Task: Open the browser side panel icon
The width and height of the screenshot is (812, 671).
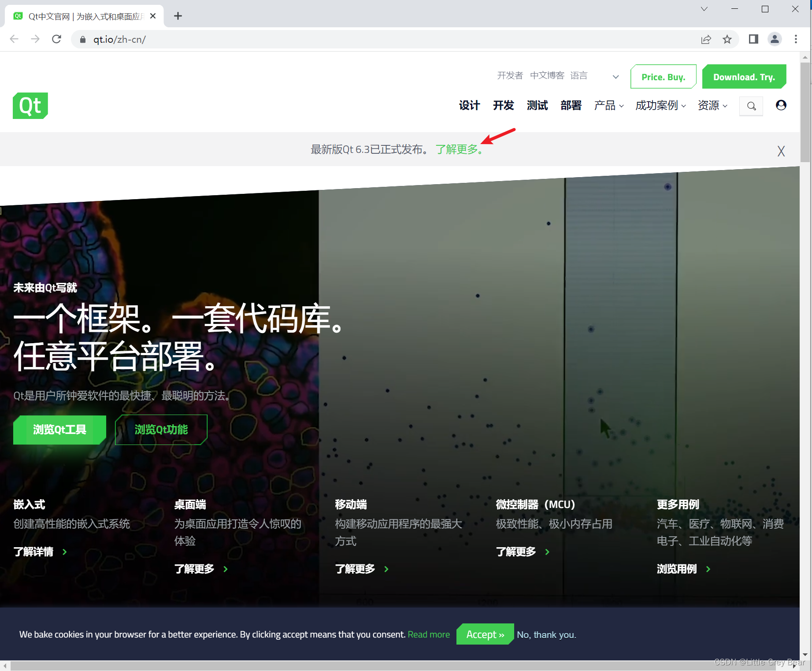Action: tap(753, 39)
